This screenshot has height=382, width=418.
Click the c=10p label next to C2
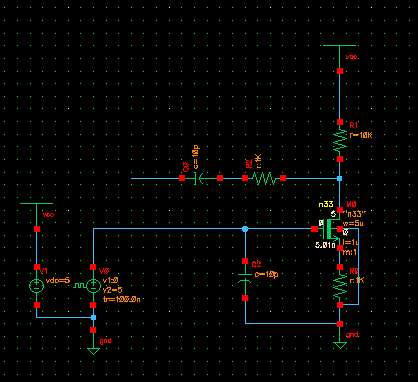pyautogui.click(x=266, y=274)
